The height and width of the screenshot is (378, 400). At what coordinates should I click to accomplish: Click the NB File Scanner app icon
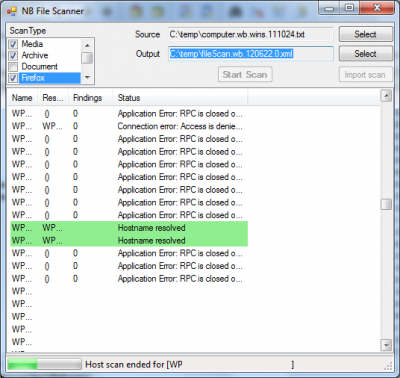coord(12,11)
